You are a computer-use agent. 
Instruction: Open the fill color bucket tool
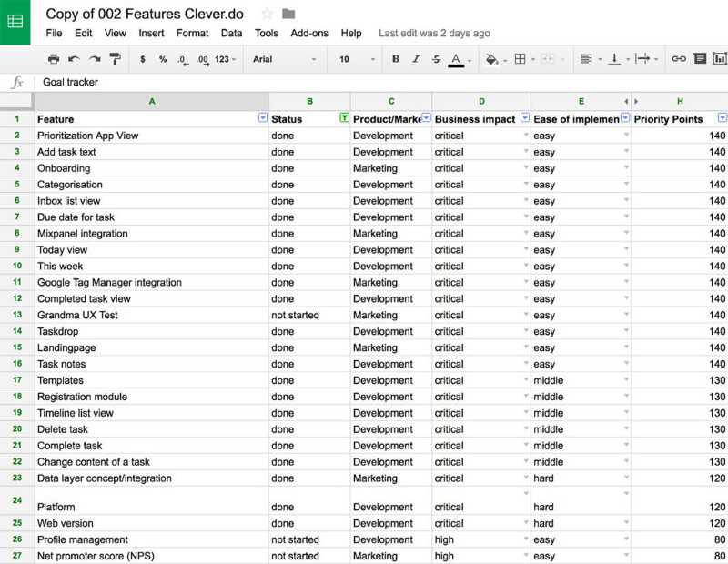[x=492, y=59]
